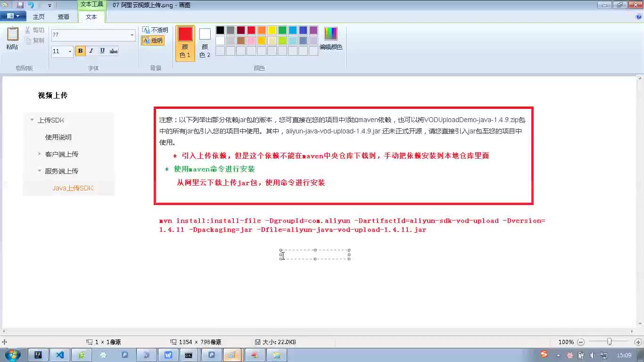Click the Sogou input S tray icon
This screenshot has height=362, width=644.
pyautogui.click(x=544, y=354)
